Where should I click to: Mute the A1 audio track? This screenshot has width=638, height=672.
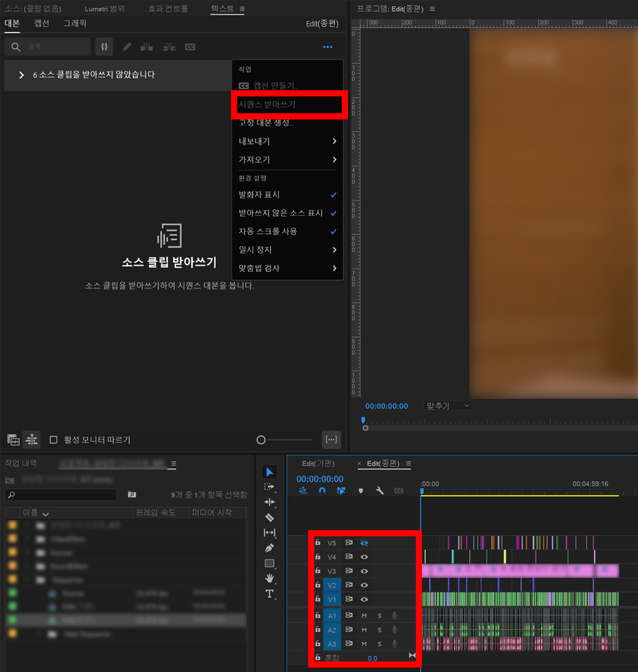[x=364, y=615]
